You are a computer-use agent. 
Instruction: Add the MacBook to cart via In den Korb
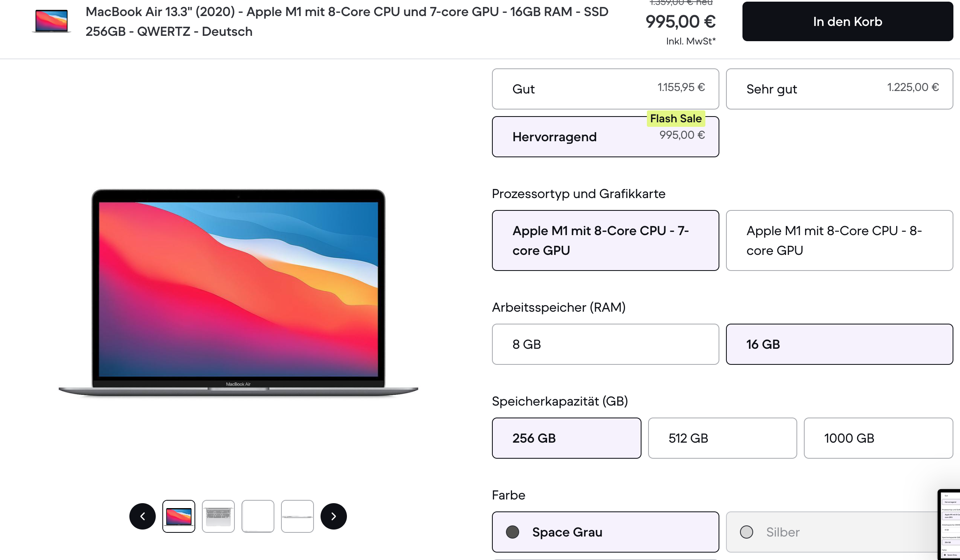[x=847, y=21]
